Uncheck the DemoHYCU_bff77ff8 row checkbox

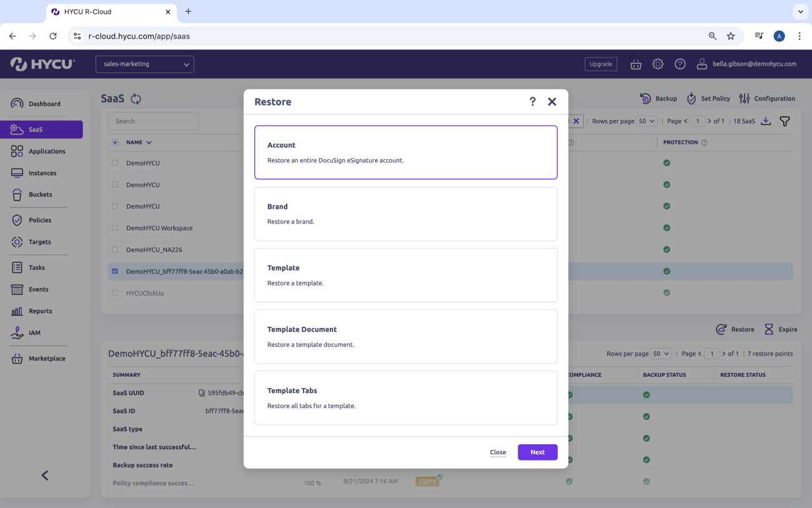tap(115, 271)
